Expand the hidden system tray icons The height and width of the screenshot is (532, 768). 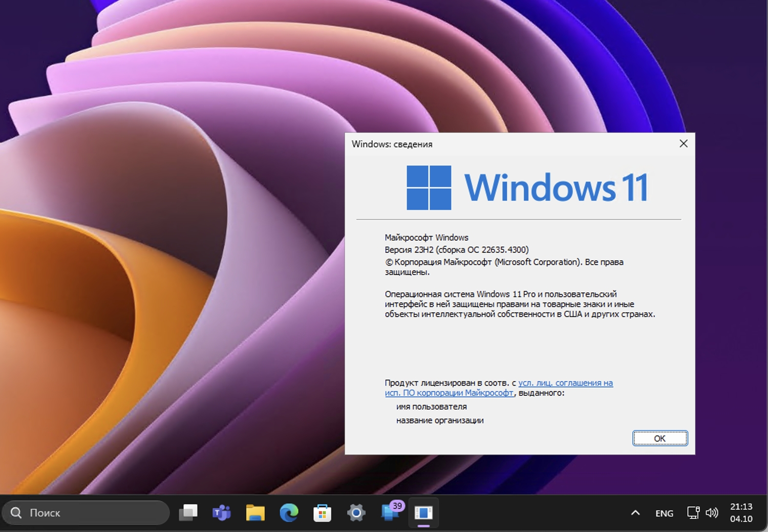(x=635, y=513)
